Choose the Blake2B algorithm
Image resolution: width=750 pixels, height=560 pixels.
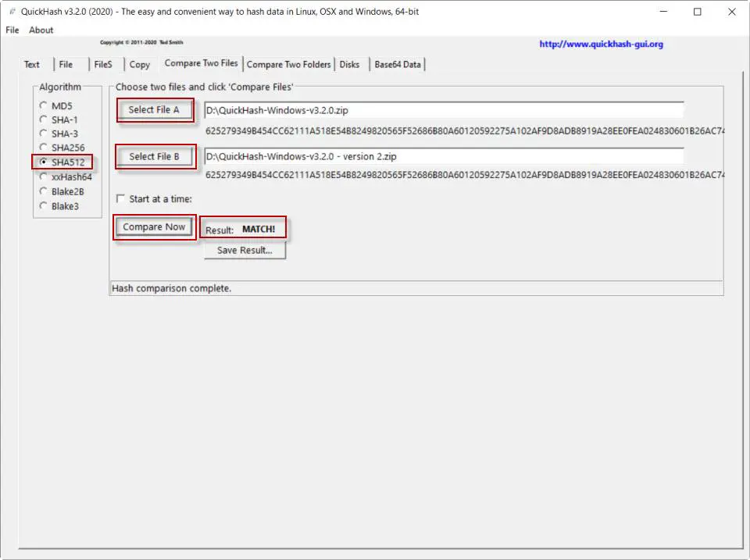pyautogui.click(x=62, y=191)
